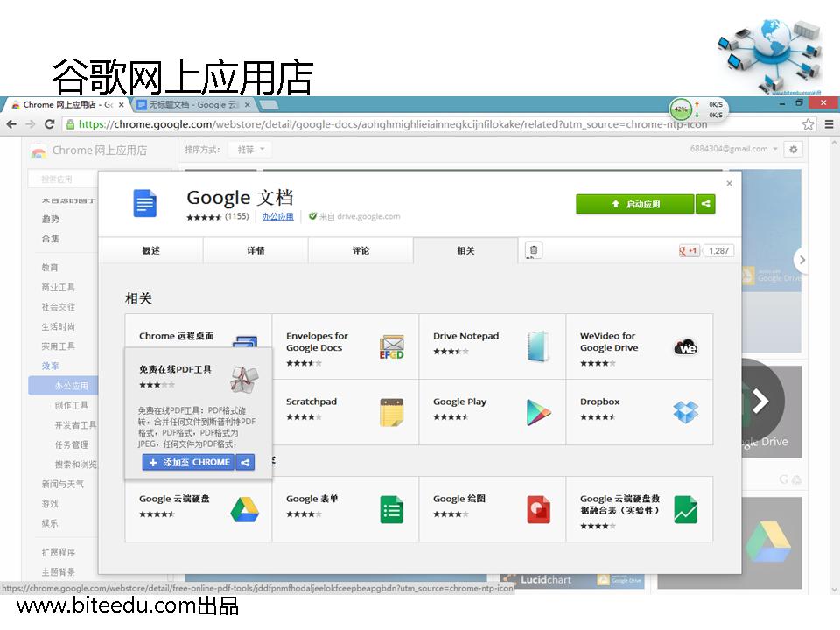Screen dimensions: 840x630
Task: Click the green fusion tables chart icon
Action: click(x=686, y=509)
